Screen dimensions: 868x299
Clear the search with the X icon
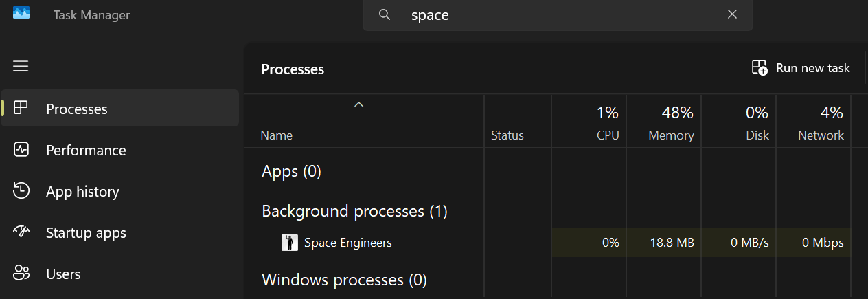733,15
